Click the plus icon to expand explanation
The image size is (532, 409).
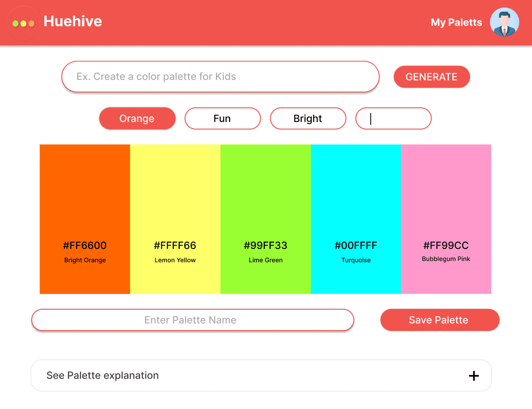pyautogui.click(x=474, y=376)
